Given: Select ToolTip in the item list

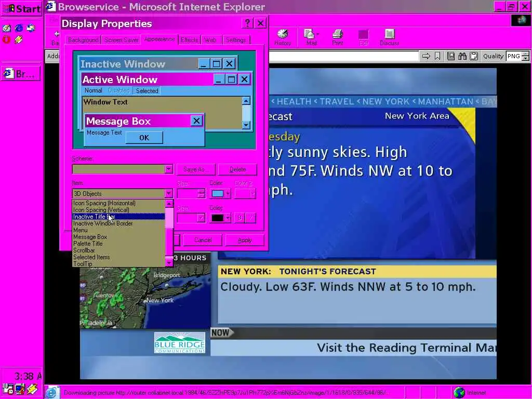Looking at the screenshot, I should 119,263.
